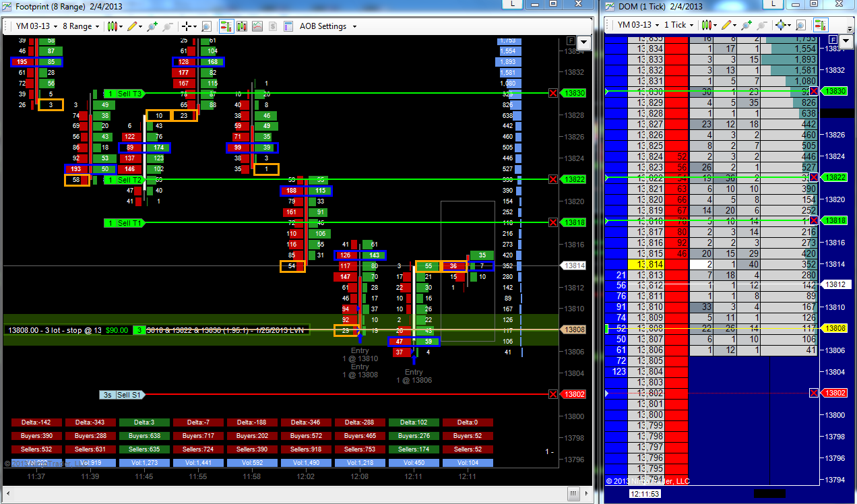Click the 12:11:53 clock in DOM window
Image resolution: width=857 pixels, height=504 pixels.
[x=644, y=494]
